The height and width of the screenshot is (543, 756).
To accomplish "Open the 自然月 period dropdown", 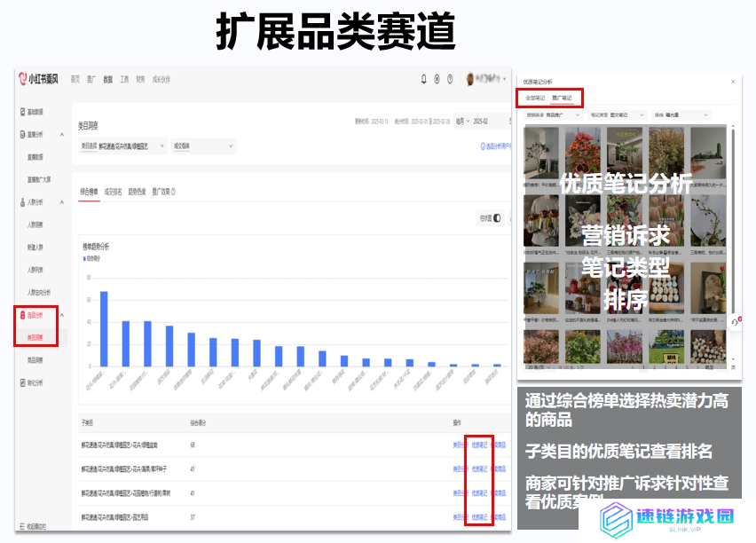I will tap(462, 121).
